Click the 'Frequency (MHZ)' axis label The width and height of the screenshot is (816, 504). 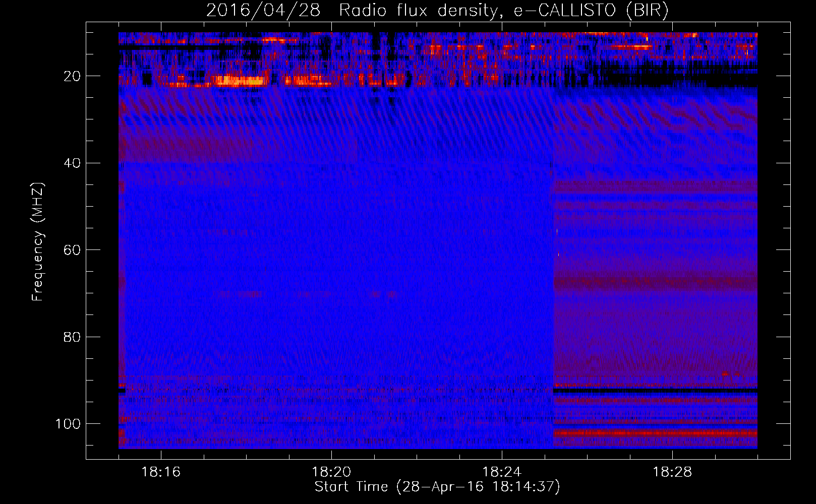tap(38, 242)
